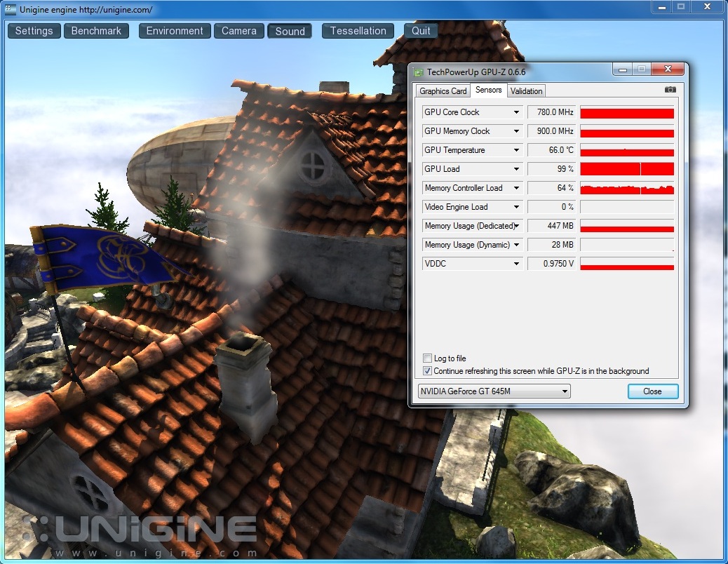This screenshot has height=564, width=728.
Task: Click the GPU Core Clock red graph
Action: pyautogui.click(x=627, y=112)
